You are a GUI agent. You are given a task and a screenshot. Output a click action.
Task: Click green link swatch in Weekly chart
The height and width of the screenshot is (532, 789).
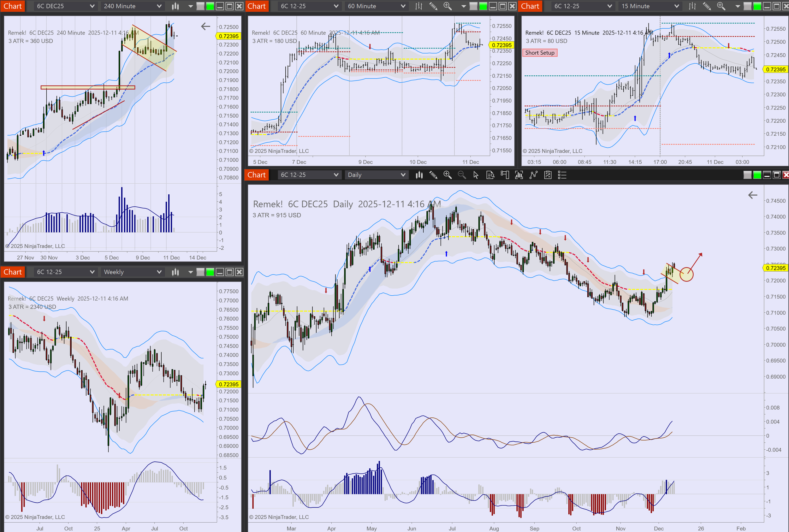[210, 272]
